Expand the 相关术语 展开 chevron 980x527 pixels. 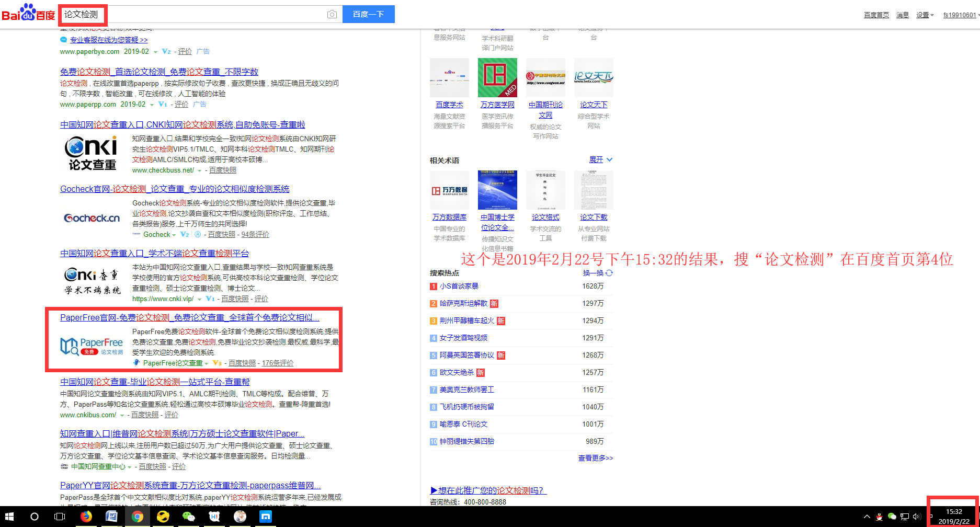(609, 160)
